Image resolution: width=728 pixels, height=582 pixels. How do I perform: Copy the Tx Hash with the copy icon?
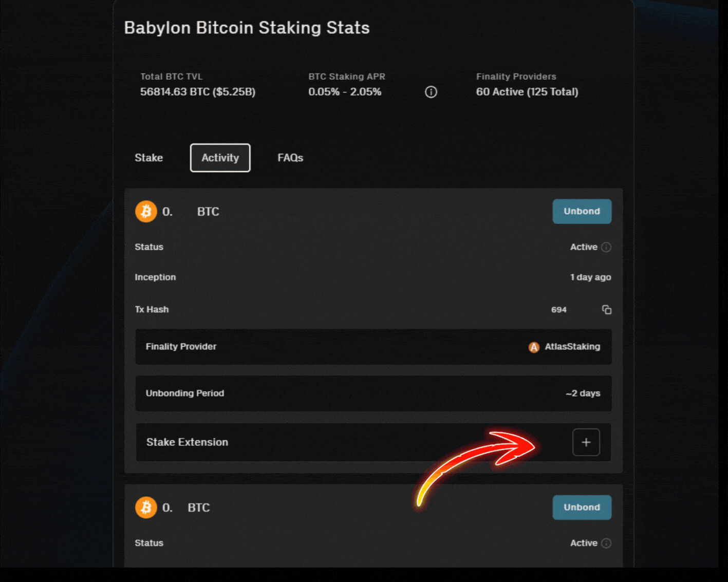tap(607, 310)
